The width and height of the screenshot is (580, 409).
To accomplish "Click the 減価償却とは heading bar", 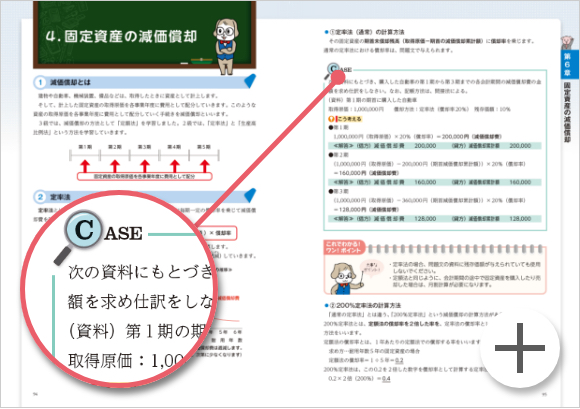I will [144, 82].
